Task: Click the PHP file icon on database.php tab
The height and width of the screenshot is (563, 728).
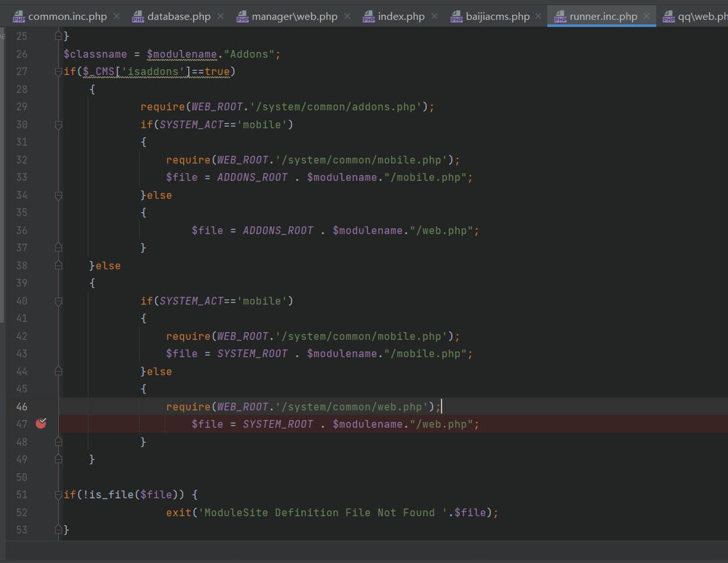Action: (138, 17)
